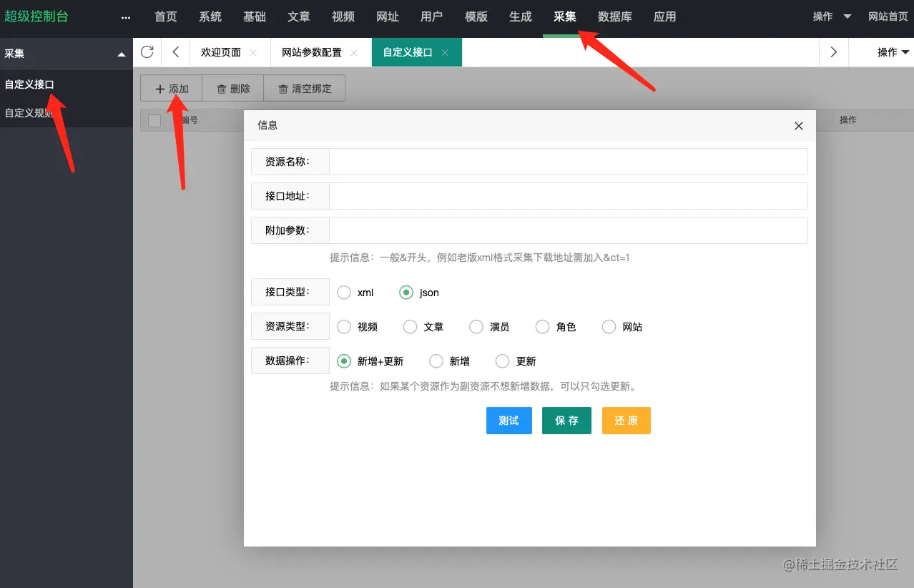
Task: Click the 超级控制台 logo text
Action: [x=36, y=16]
